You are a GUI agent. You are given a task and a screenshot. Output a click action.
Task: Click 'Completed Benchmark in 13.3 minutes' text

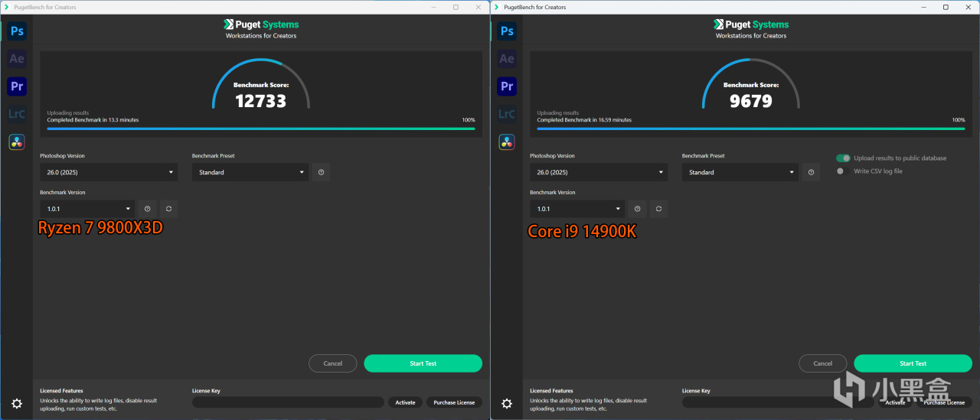93,120
